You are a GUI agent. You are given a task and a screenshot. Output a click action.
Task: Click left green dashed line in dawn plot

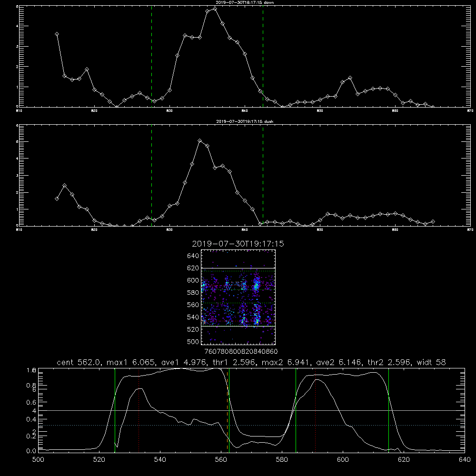(151, 56)
